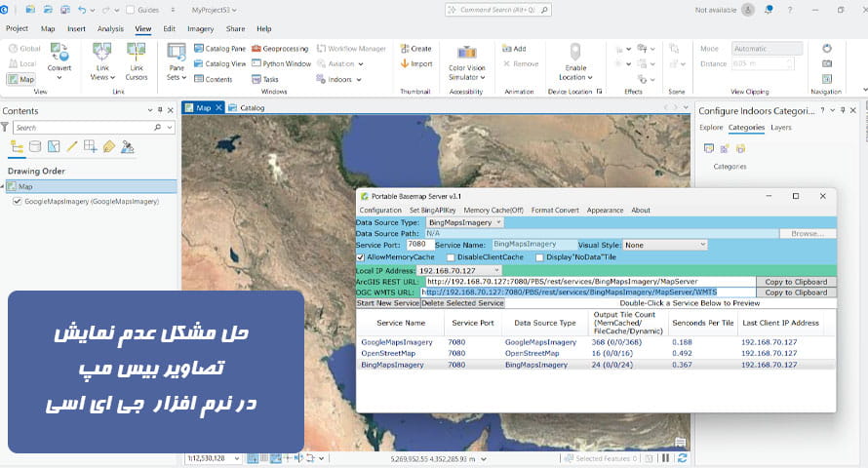
Task: Open the Analysis ribbon tab
Action: click(110, 29)
